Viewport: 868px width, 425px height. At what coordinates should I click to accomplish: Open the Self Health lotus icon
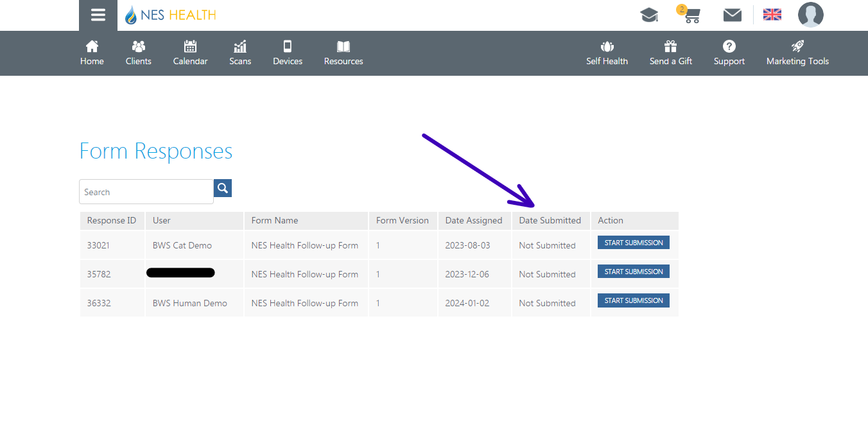click(607, 53)
